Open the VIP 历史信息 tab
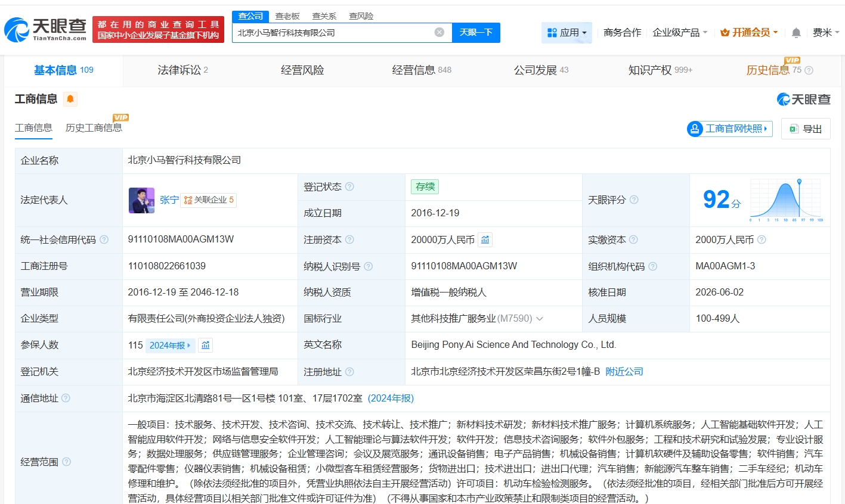This screenshot has height=504, width=845. 774,70
